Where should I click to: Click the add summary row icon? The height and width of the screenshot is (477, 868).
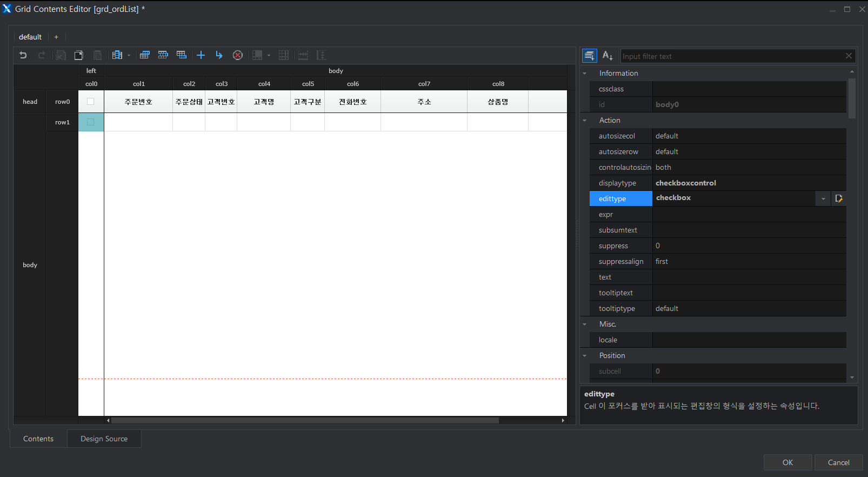click(x=182, y=55)
